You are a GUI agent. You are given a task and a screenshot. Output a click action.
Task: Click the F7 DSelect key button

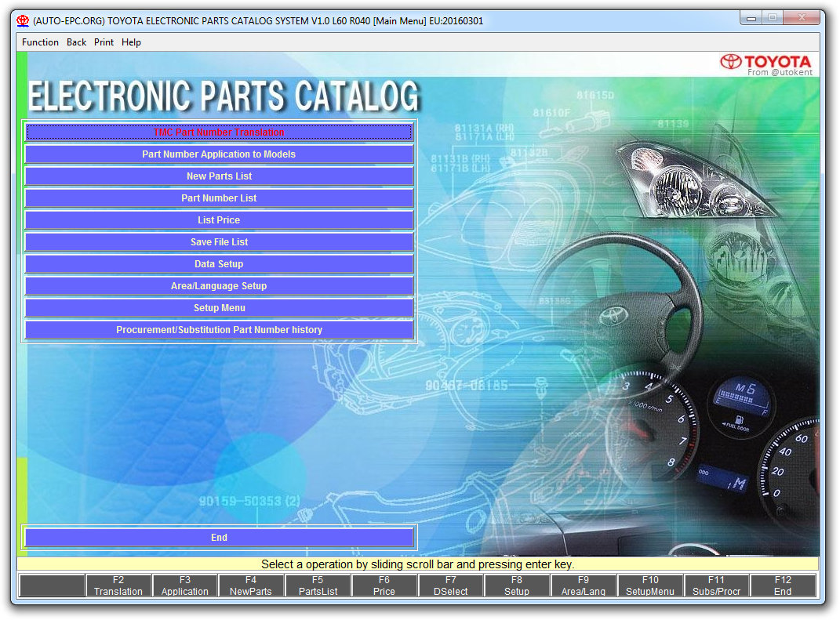(x=450, y=586)
